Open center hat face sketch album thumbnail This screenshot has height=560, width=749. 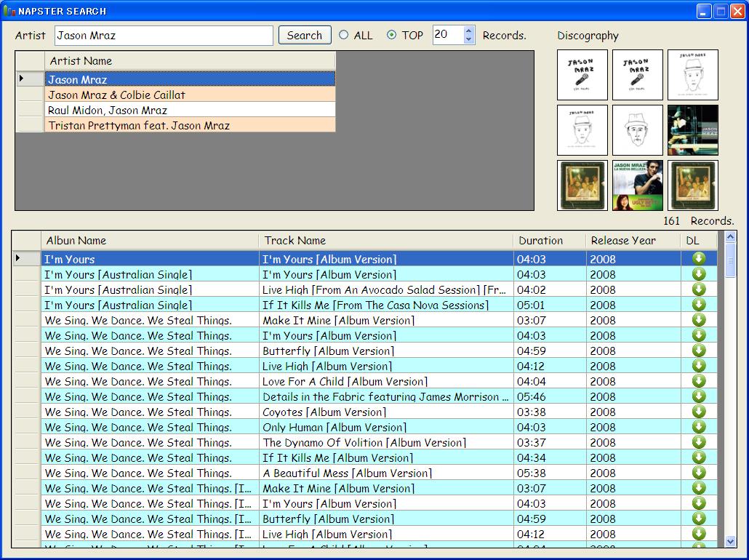coord(638,130)
